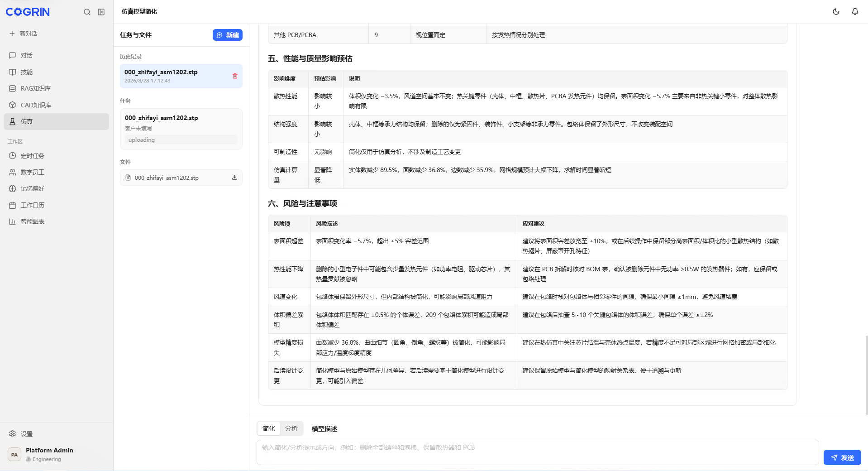Click the 可制造性 dimension cell
The width and height of the screenshot is (868, 471).
click(x=288, y=152)
